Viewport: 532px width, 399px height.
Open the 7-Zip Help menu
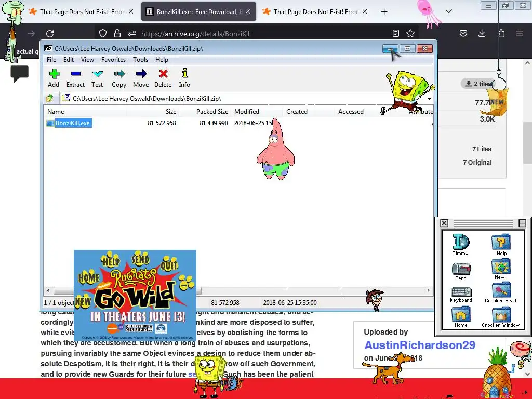click(162, 60)
